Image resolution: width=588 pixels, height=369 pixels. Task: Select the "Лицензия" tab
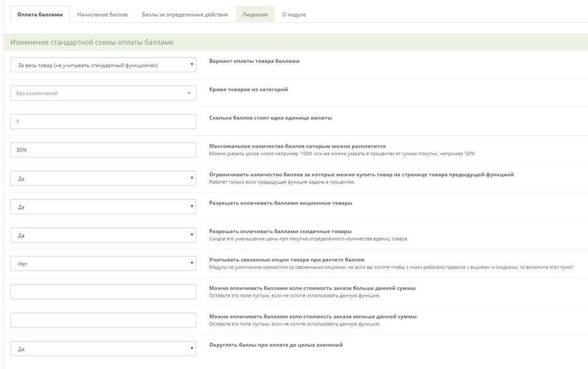click(x=255, y=14)
